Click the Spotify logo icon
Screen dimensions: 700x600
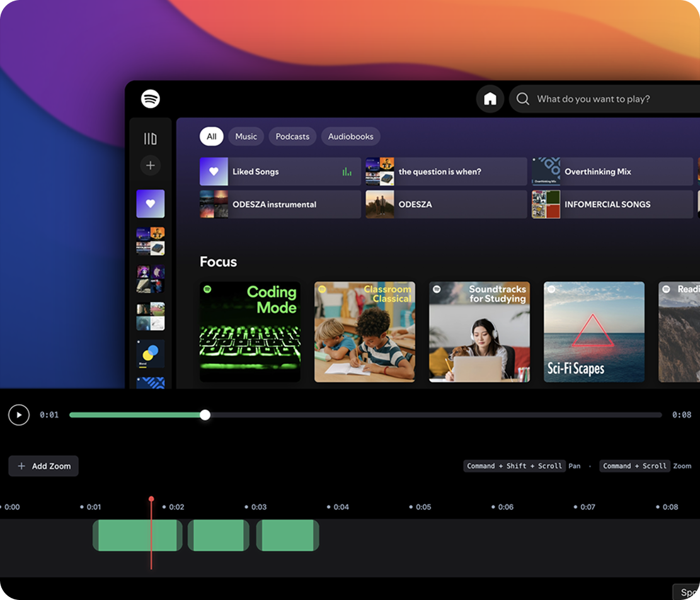(x=151, y=99)
